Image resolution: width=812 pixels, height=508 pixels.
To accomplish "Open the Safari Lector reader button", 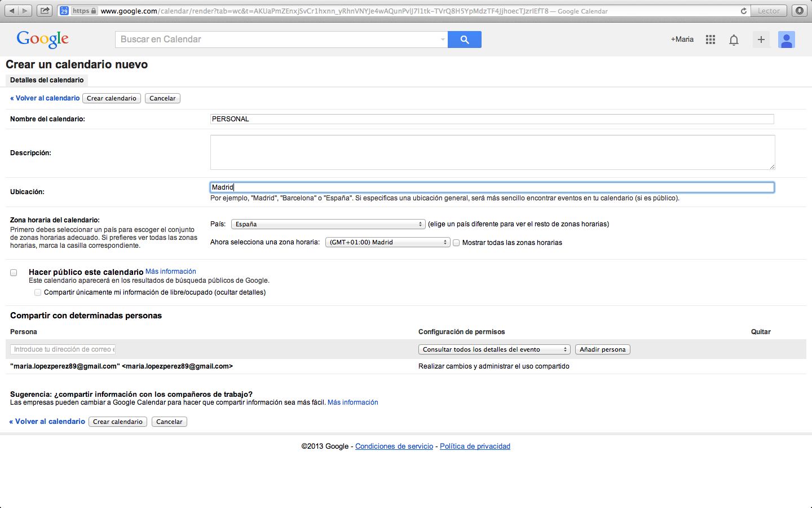I will coord(769,11).
